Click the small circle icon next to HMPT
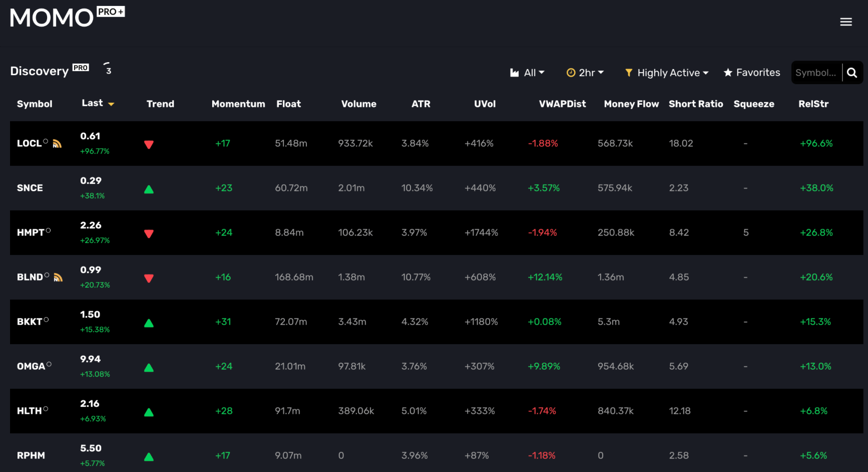The width and height of the screenshot is (868, 472). 48,230
